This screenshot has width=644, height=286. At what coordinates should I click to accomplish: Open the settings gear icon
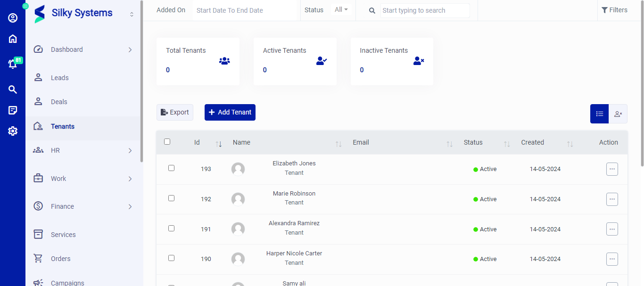click(x=13, y=131)
